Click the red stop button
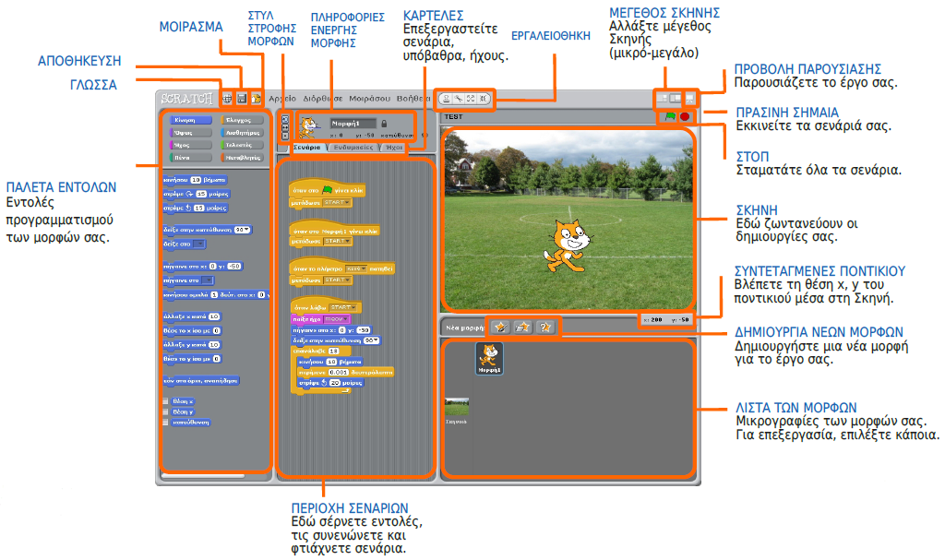Viewport: 945px width, 560px height. (x=685, y=116)
